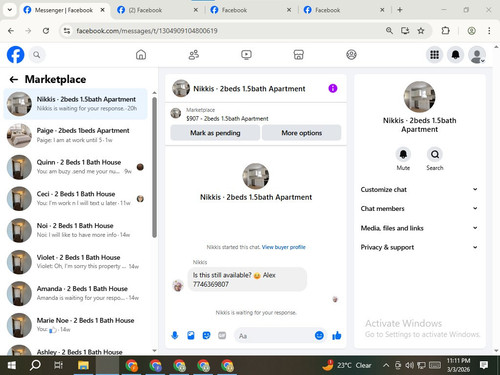Switch to the Messenger | Facebook tab
Image resolution: width=500 pixels, height=375 pixels.
[x=64, y=10]
